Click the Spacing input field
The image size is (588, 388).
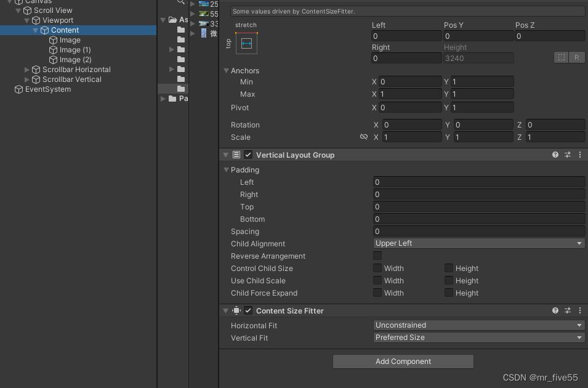click(478, 231)
